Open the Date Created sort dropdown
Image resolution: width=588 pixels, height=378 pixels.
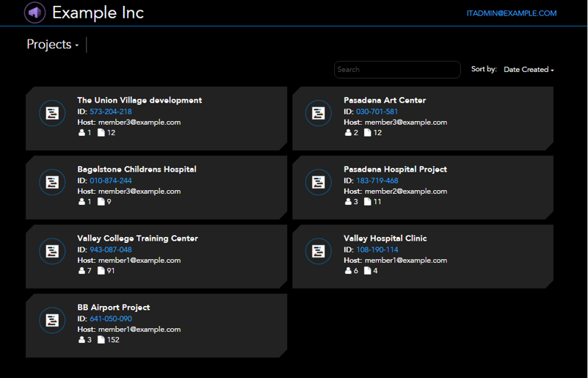529,70
